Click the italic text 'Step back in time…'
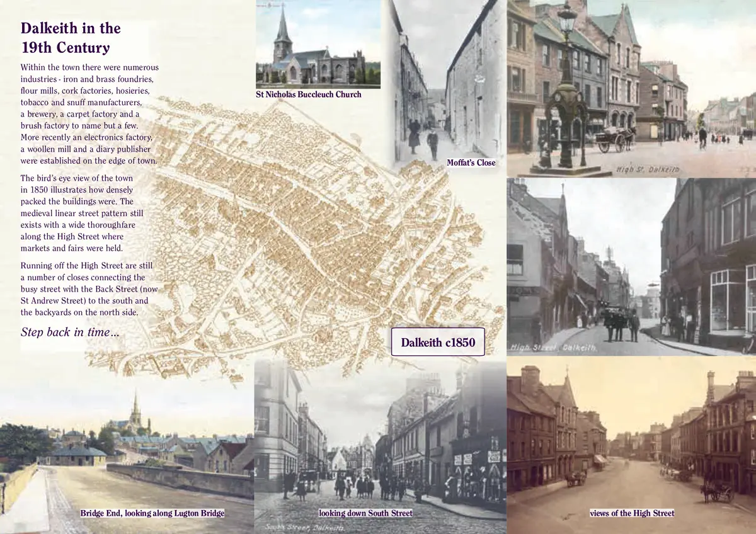The image size is (756, 534). tap(70, 332)
